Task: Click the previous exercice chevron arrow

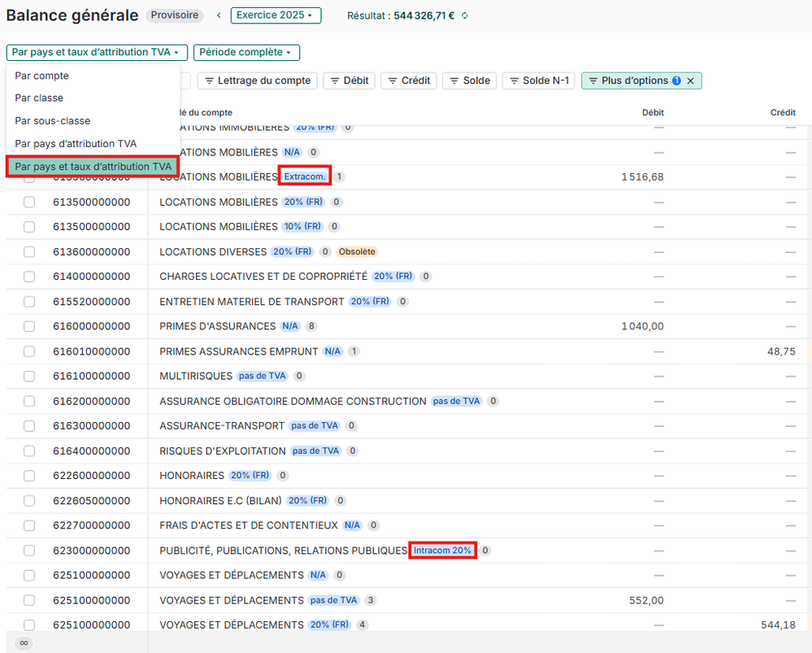Action: (x=219, y=15)
